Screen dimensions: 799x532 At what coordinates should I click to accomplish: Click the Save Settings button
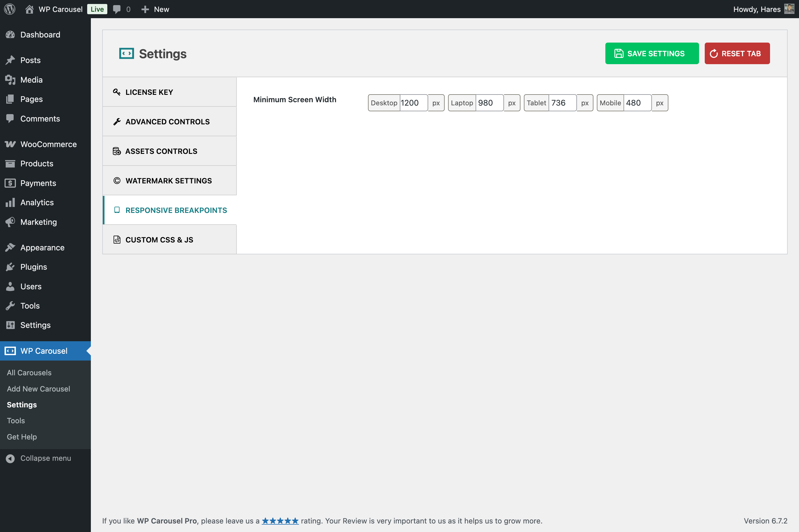(x=652, y=53)
